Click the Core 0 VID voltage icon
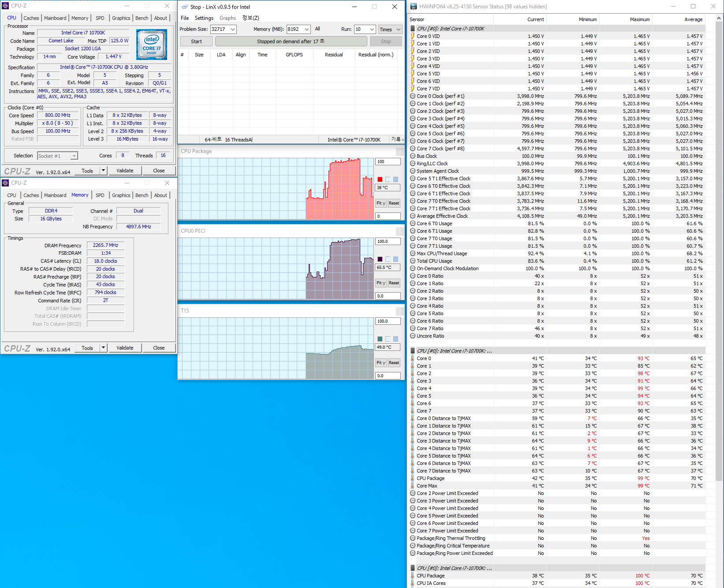The height and width of the screenshot is (588, 724). (413, 37)
